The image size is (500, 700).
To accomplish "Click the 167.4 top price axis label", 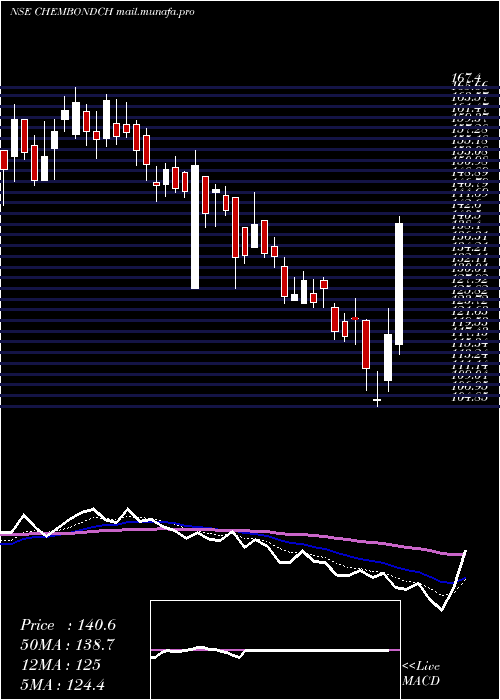I will (467, 79).
